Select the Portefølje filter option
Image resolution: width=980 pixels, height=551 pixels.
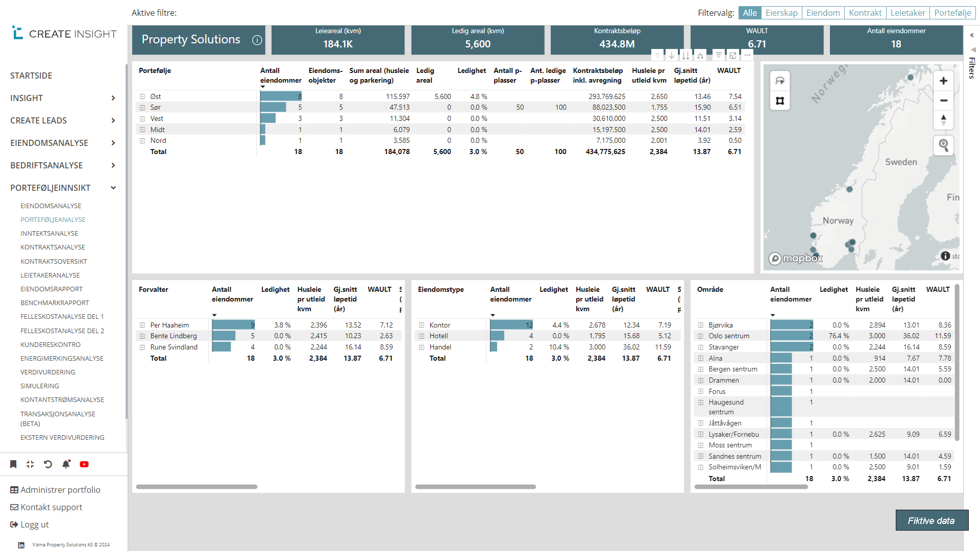click(x=952, y=13)
